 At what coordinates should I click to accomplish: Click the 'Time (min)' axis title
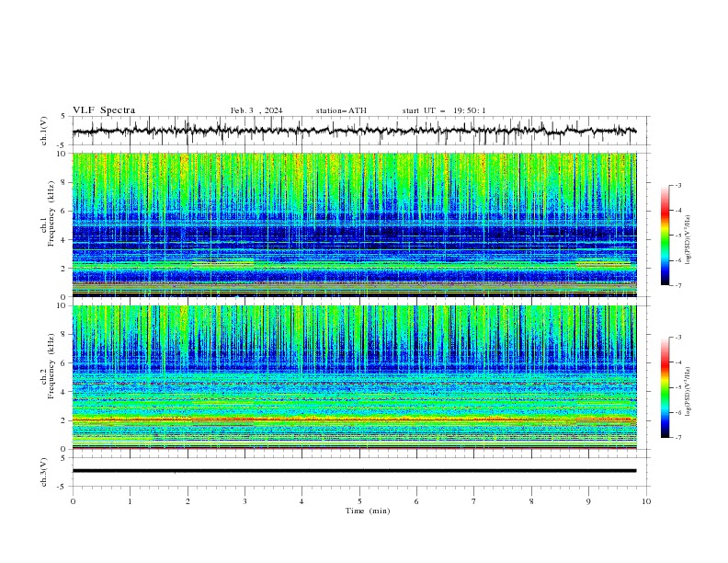[x=368, y=511]
